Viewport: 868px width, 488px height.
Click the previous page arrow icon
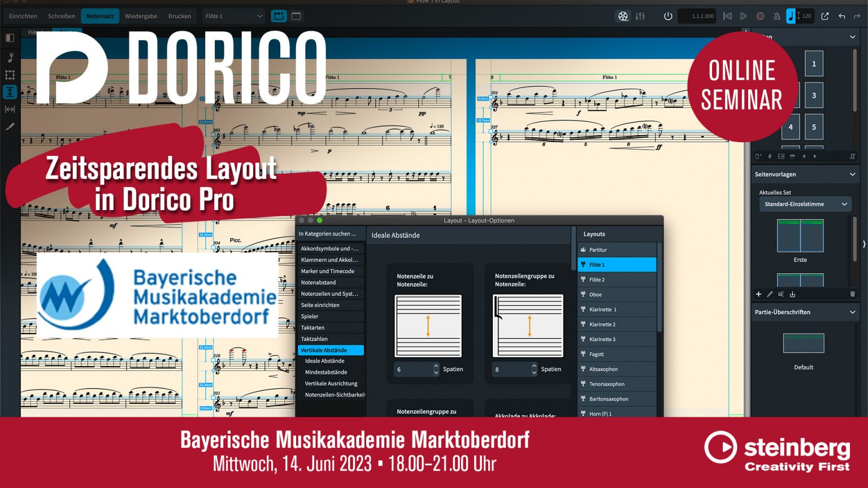click(804, 156)
